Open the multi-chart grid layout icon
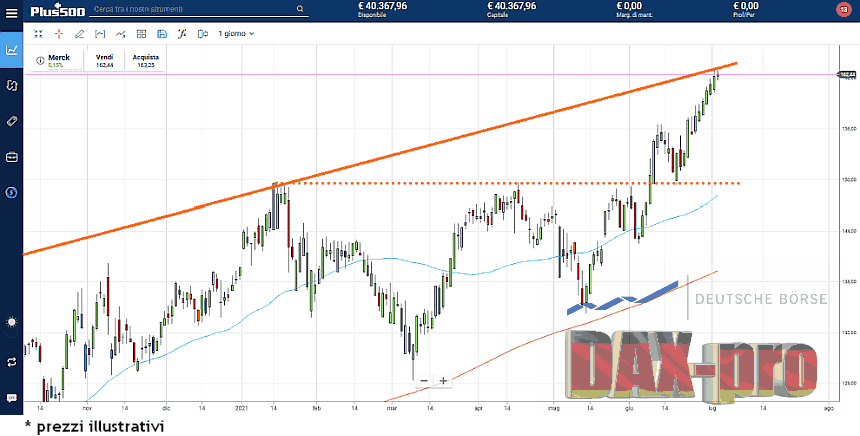 (x=142, y=33)
